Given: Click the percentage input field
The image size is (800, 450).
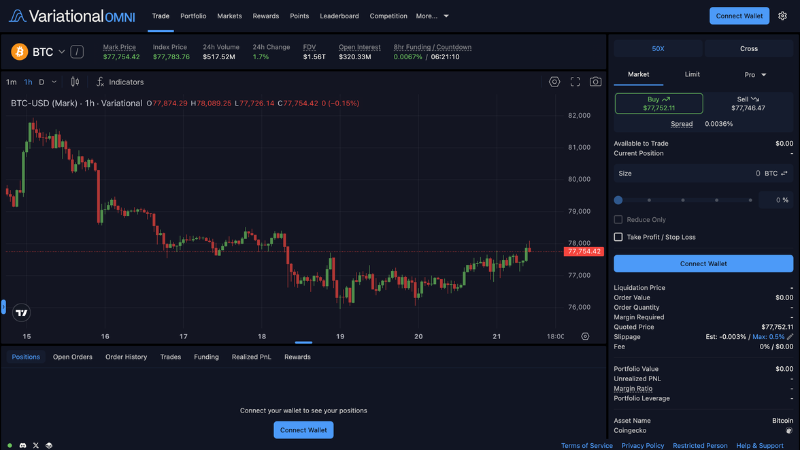Looking at the screenshot, I should pyautogui.click(x=776, y=200).
